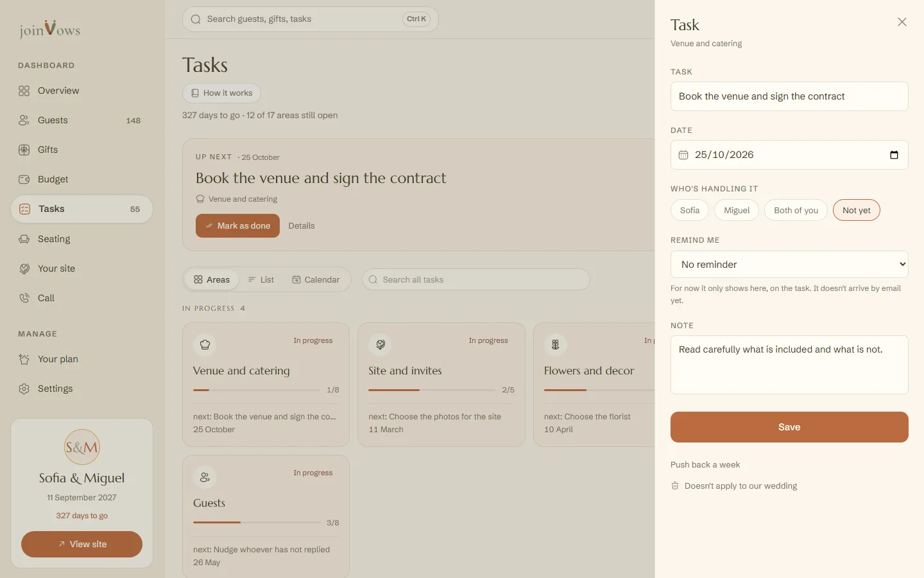
Task: Click the Gifts icon in sidebar
Action: (24, 150)
